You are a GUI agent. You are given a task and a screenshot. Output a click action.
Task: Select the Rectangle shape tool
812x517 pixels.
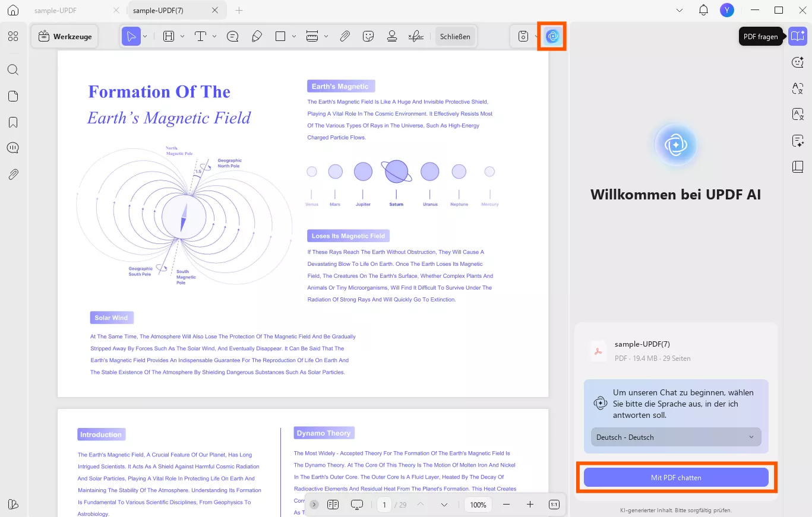tap(280, 36)
